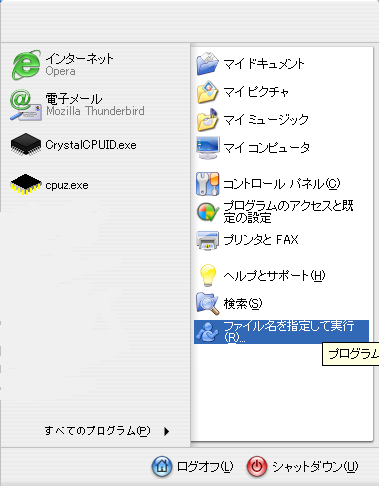Choose コントロール パネル(C) from the menu
Image resolution: width=379 pixels, height=486 pixels.
pos(281,184)
